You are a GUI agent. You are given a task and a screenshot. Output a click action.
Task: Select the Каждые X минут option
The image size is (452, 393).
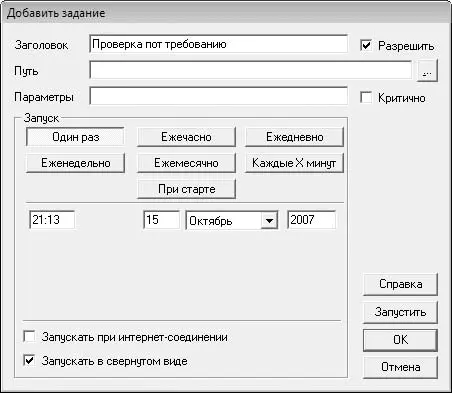[x=294, y=163]
